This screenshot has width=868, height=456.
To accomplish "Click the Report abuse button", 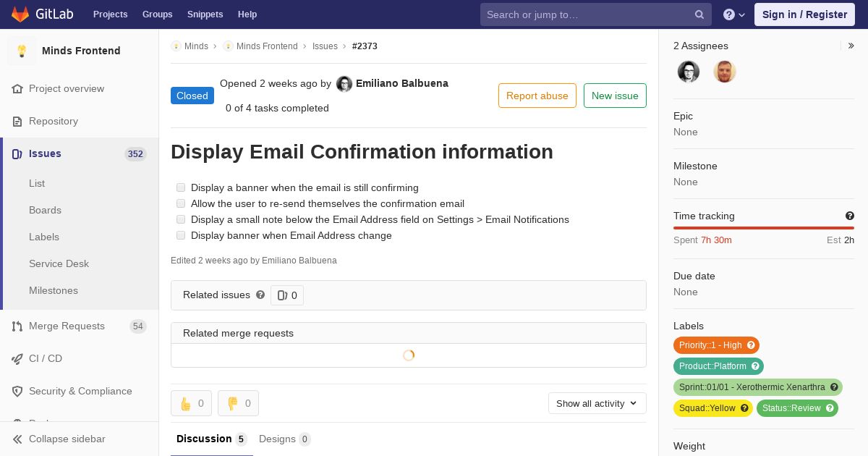I will (537, 96).
